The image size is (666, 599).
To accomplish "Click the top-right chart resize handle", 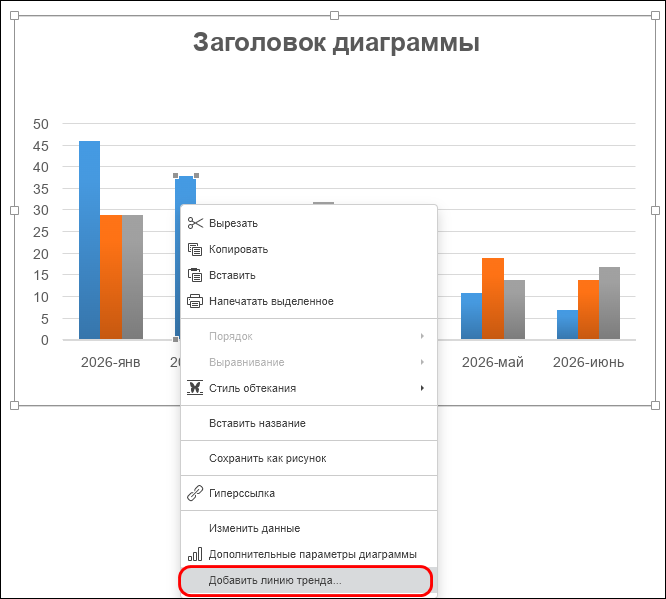I will 655,16.
